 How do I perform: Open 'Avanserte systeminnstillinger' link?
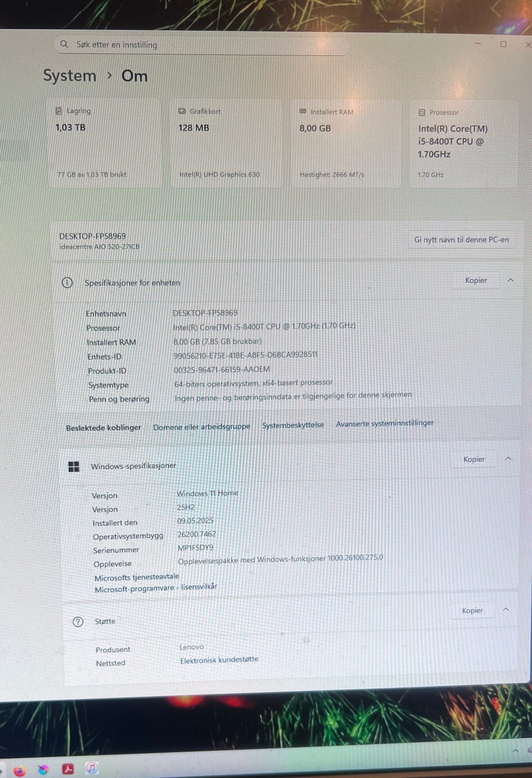pos(385,423)
